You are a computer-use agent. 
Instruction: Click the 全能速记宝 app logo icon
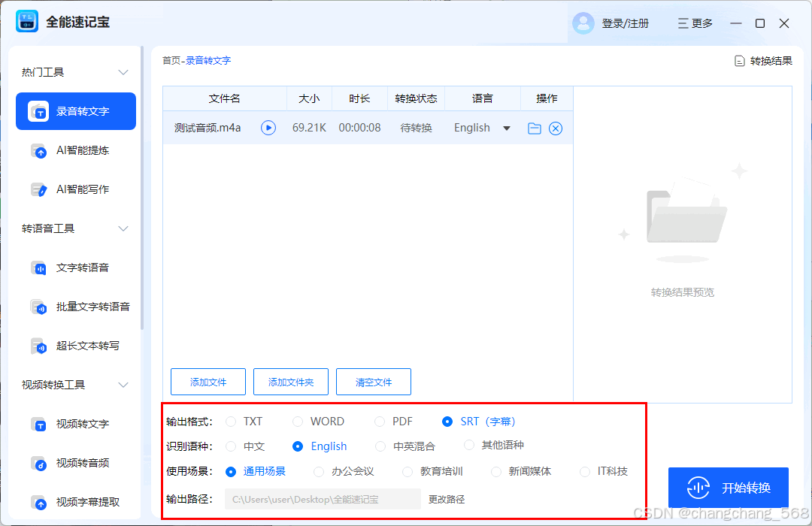[27, 22]
